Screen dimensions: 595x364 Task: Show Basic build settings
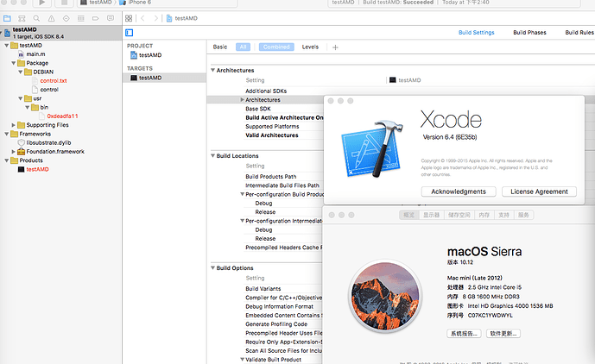pos(220,47)
